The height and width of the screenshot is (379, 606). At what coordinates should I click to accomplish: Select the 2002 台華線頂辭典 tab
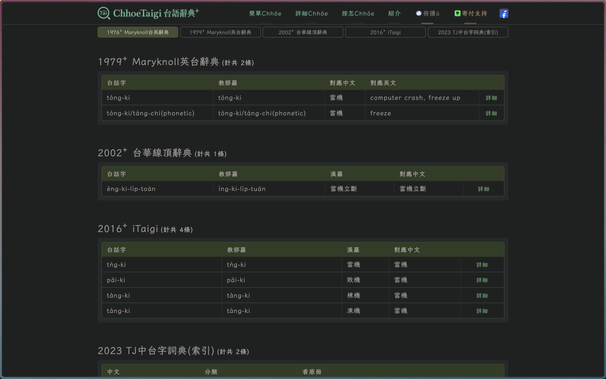(303, 32)
